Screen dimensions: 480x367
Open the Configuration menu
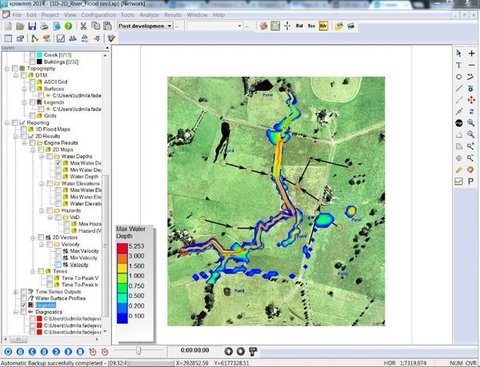click(99, 15)
